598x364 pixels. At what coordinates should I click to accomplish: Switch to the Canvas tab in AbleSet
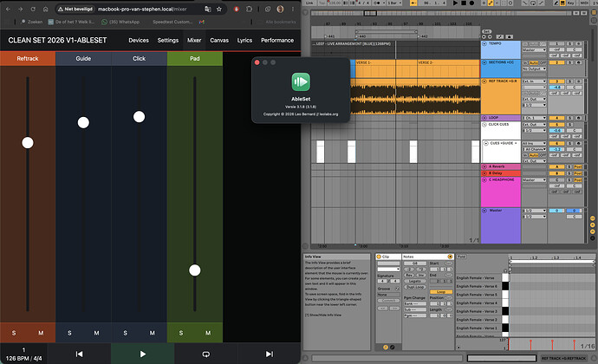point(219,40)
